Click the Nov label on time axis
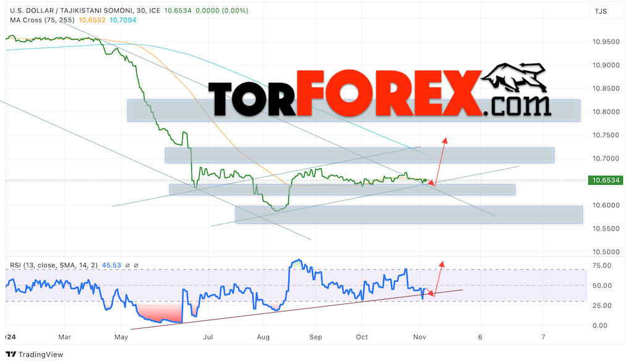Viewport: 631px width, 364px height. tap(419, 337)
